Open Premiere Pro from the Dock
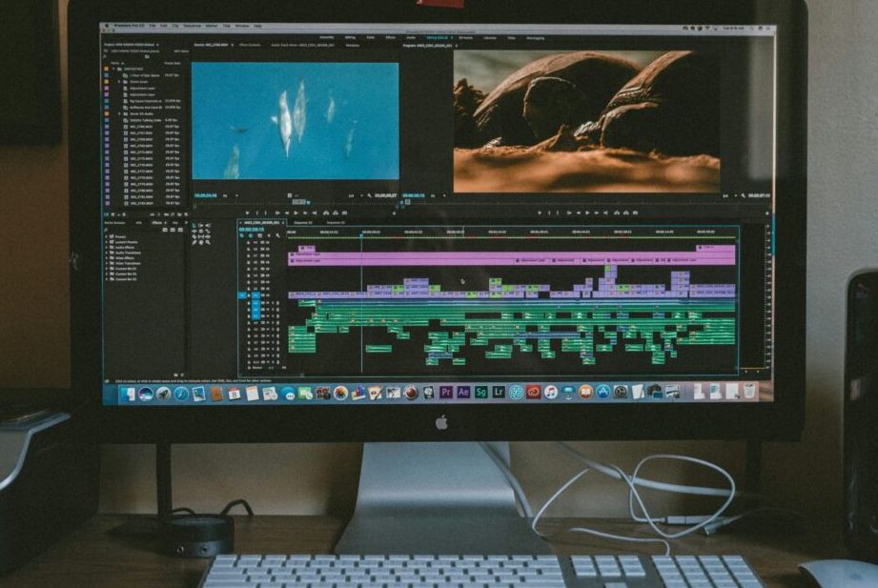This screenshot has width=878, height=588. [446, 392]
